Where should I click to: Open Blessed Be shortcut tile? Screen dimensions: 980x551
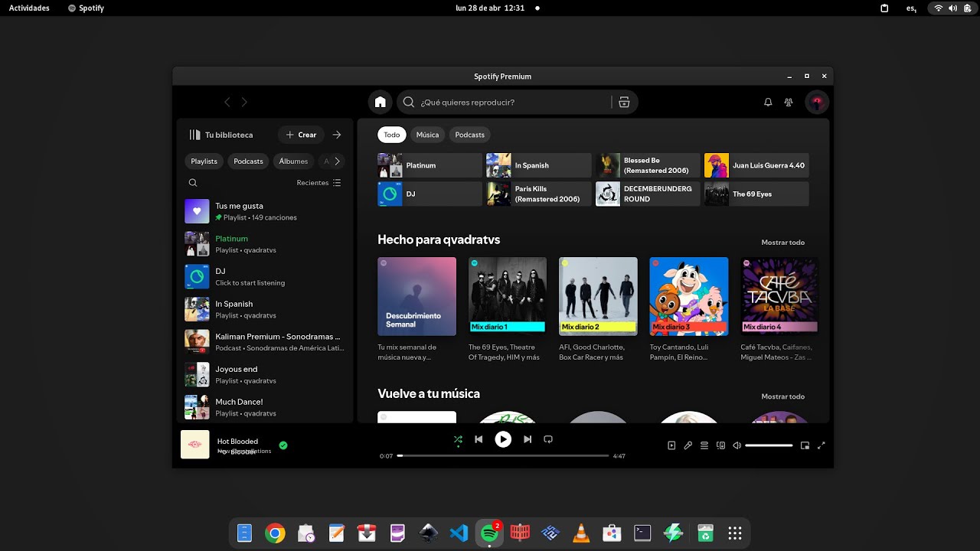(648, 165)
